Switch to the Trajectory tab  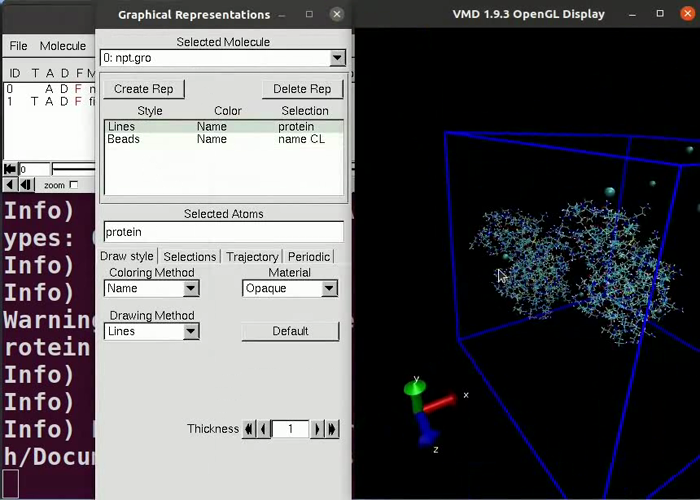(252, 257)
